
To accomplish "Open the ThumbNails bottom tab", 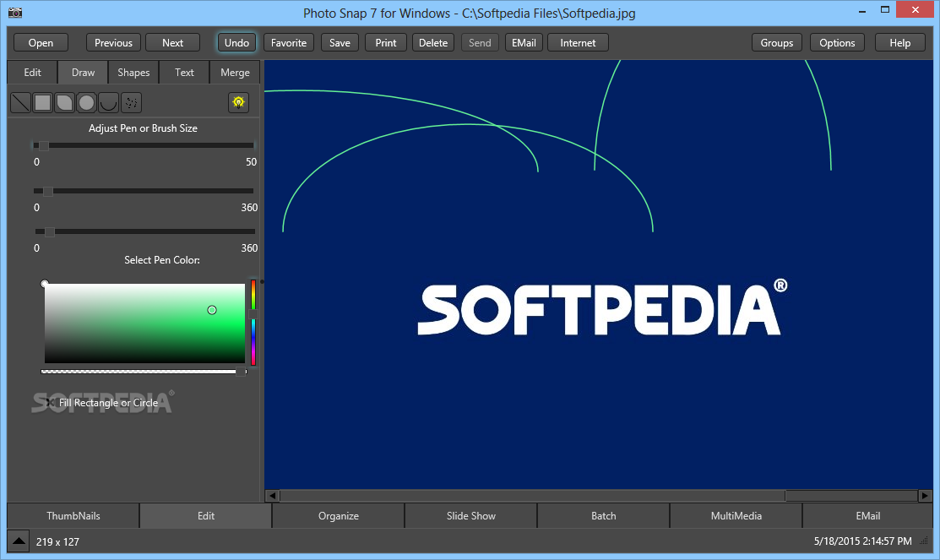I will click(x=73, y=515).
